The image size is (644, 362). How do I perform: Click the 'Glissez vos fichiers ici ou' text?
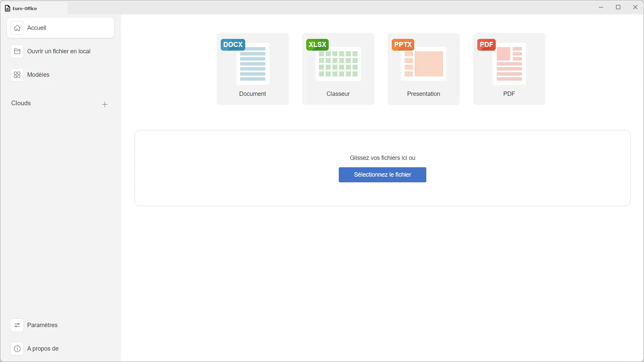382,158
